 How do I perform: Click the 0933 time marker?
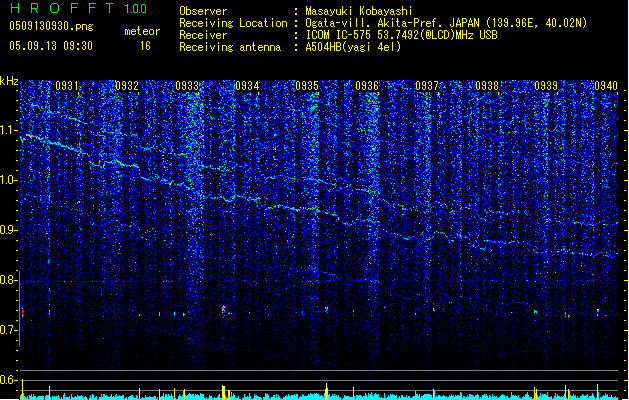[187, 86]
